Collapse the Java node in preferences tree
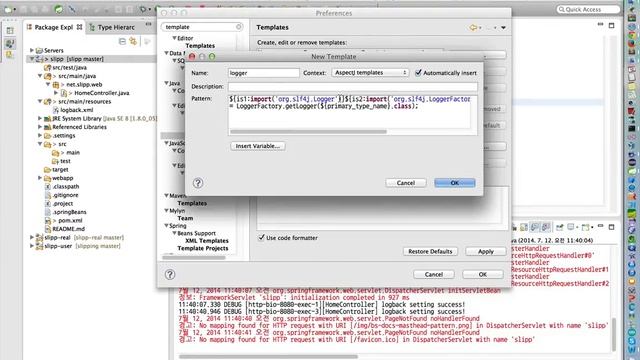Screen dimensions: 640x360 167,83
